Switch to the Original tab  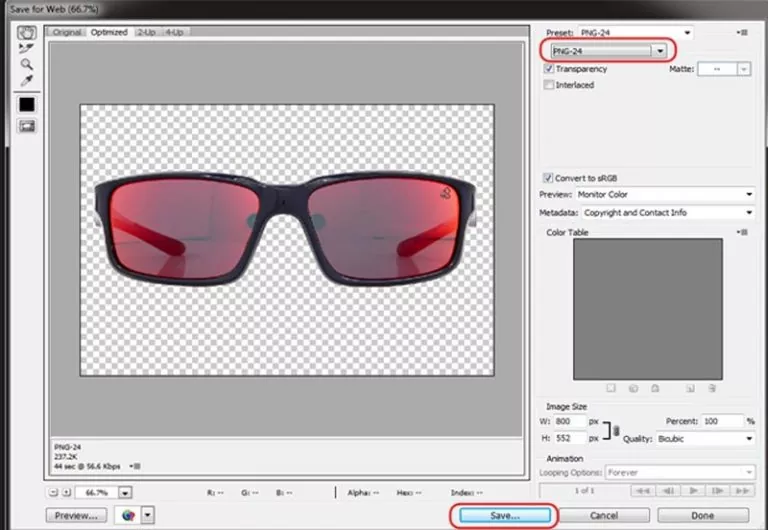(67, 32)
